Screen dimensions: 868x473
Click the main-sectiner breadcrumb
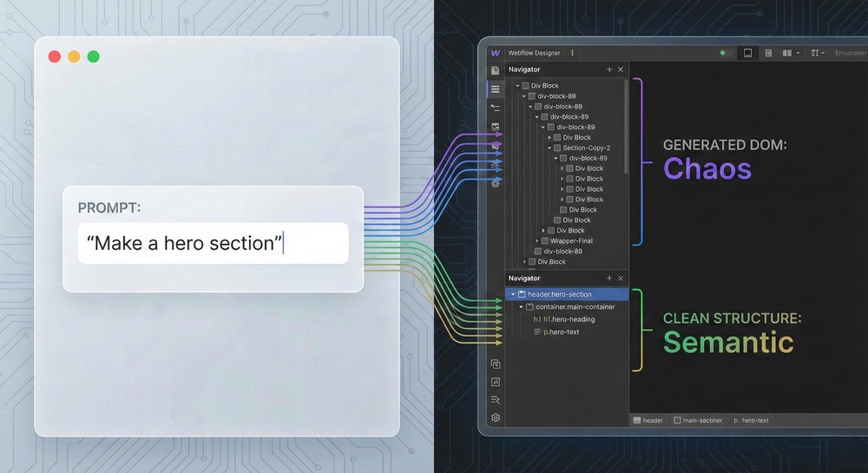coord(698,420)
